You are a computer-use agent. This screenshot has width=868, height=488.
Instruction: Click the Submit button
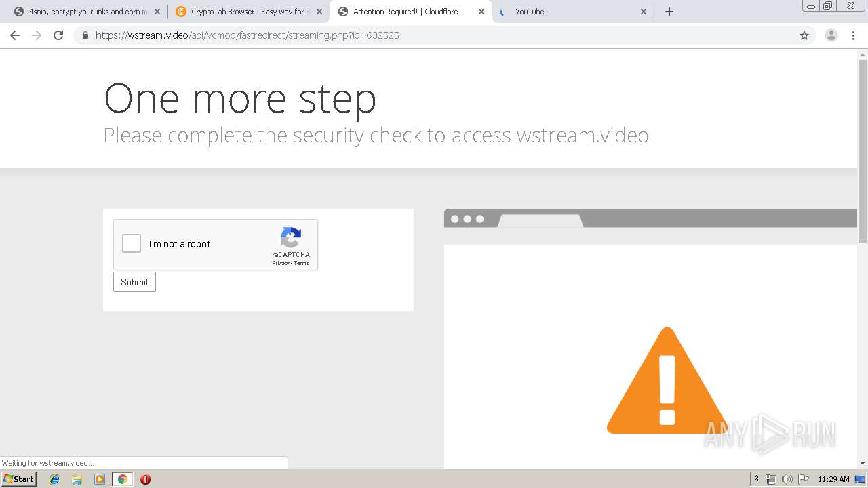click(x=134, y=282)
